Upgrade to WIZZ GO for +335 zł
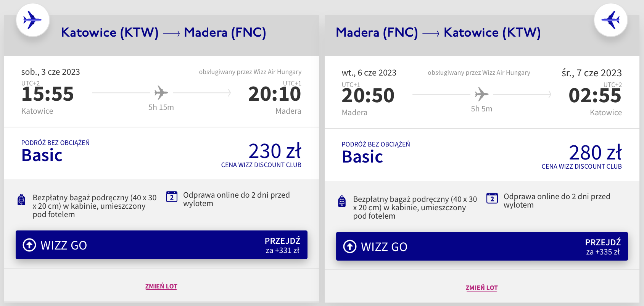This screenshot has width=644, height=306. click(482, 246)
